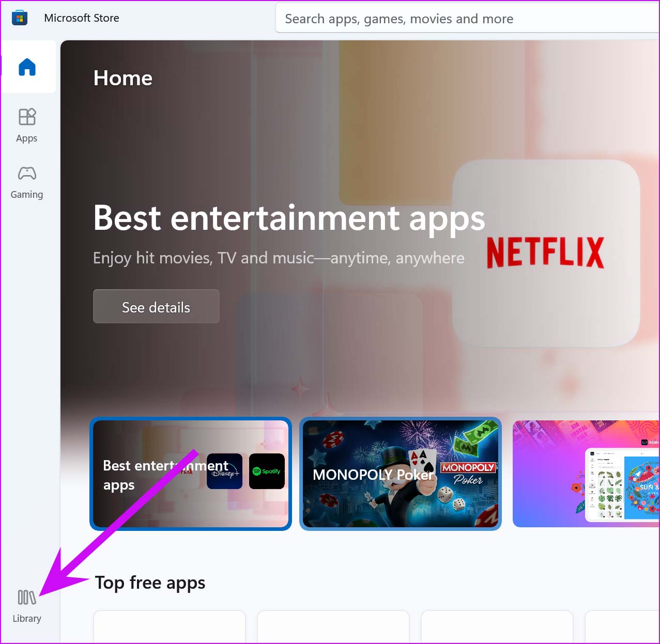Open the Apps section in sidebar

point(27,125)
